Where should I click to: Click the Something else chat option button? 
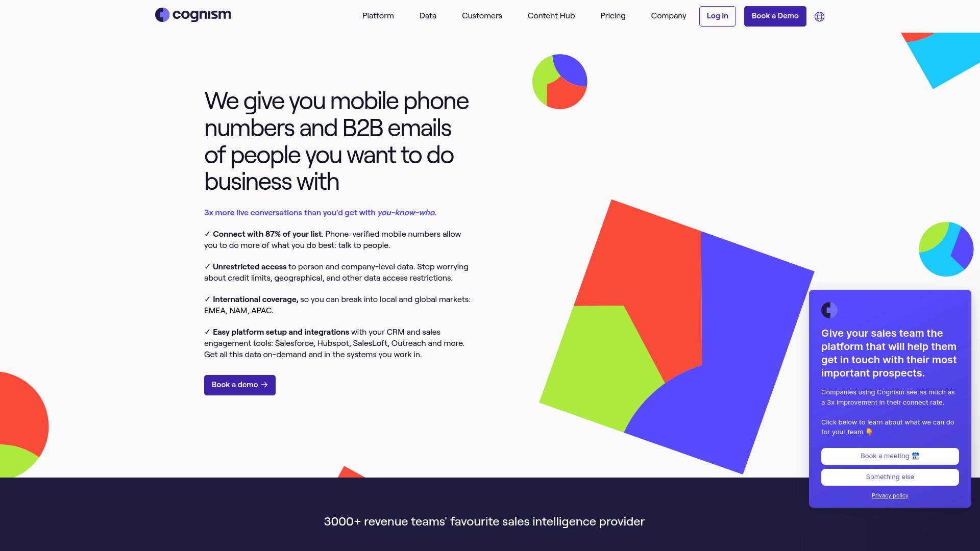[x=890, y=477]
